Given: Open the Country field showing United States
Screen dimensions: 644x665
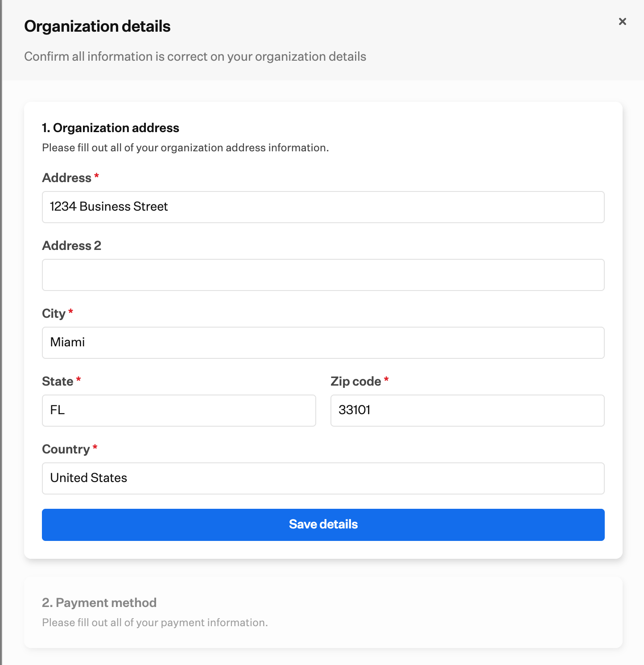Looking at the screenshot, I should click(x=323, y=478).
